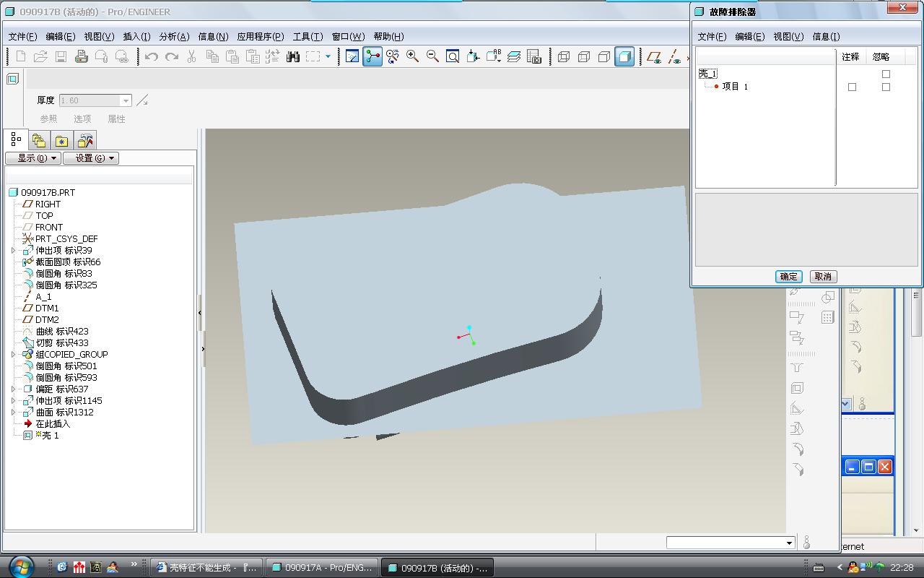Click the print icon in the main toolbar

click(82, 56)
